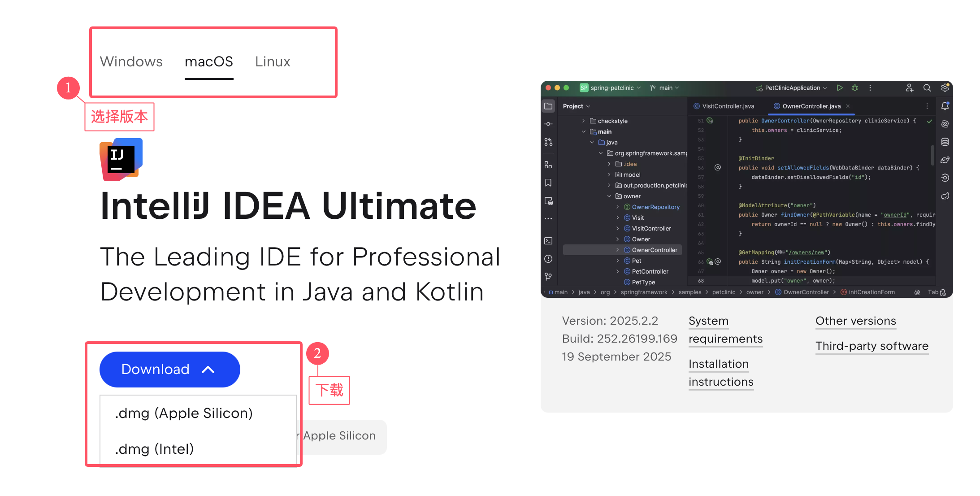Select OwnerController in the project tree
Screen dimensions: 980x496
click(x=622, y=250)
